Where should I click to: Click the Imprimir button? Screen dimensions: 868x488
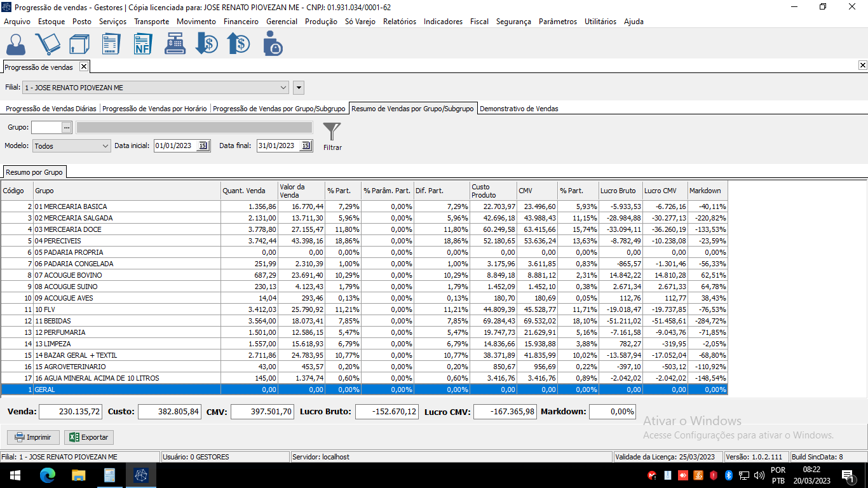[x=33, y=437]
